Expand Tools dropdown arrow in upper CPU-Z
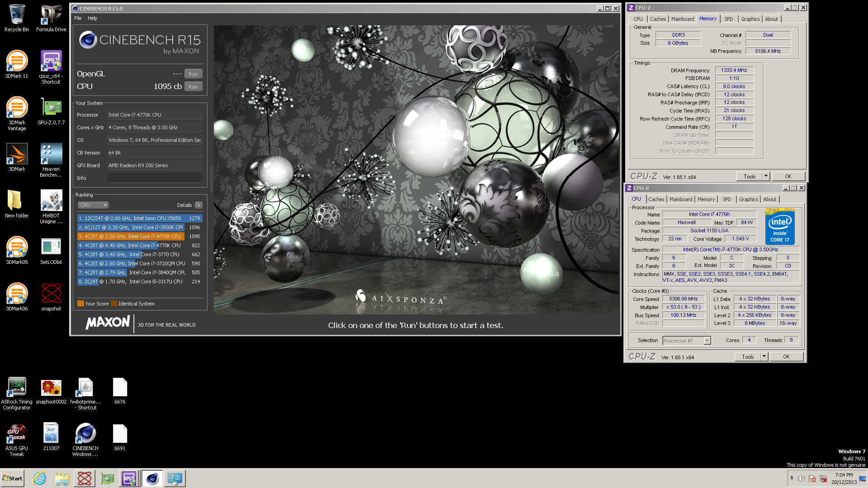This screenshot has width=868, height=488. coord(766,177)
